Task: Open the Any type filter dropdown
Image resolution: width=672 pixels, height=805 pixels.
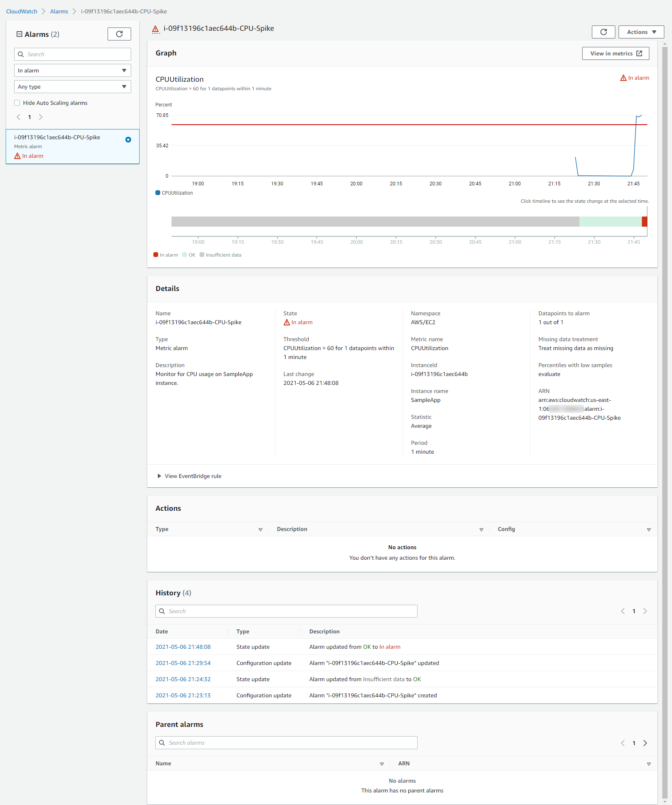Action: pyautogui.click(x=72, y=87)
